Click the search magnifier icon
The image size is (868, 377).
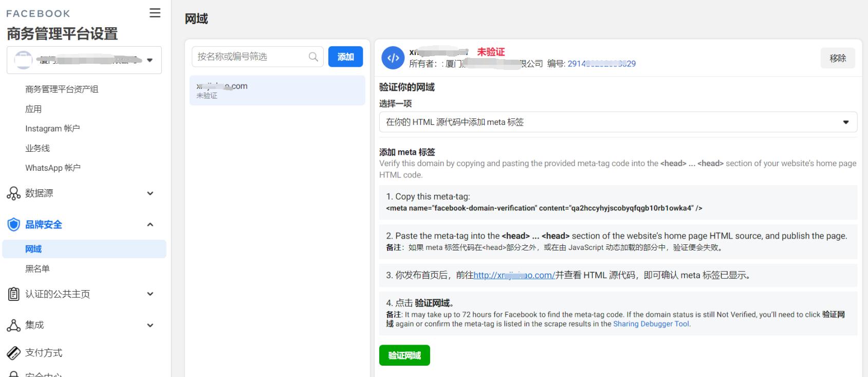click(x=313, y=57)
